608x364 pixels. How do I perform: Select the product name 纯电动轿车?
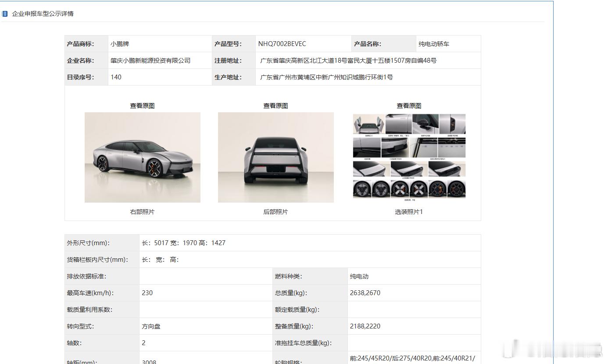click(x=434, y=44)
